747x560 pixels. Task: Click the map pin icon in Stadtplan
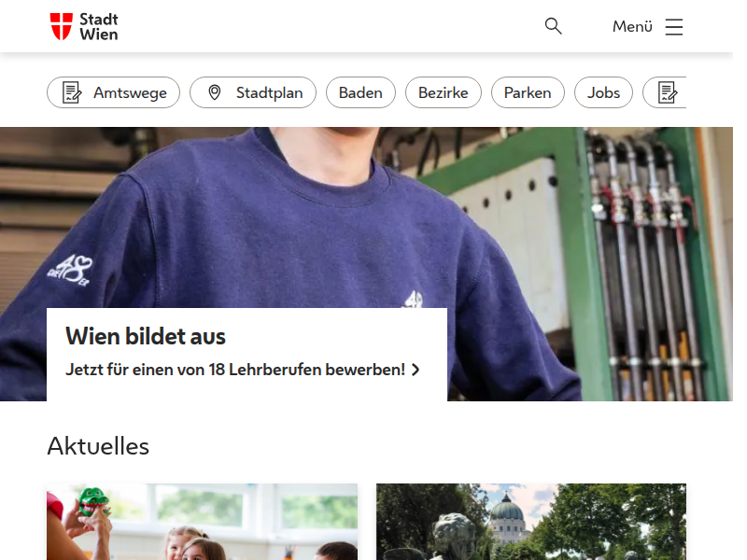[x=215, y=92]
